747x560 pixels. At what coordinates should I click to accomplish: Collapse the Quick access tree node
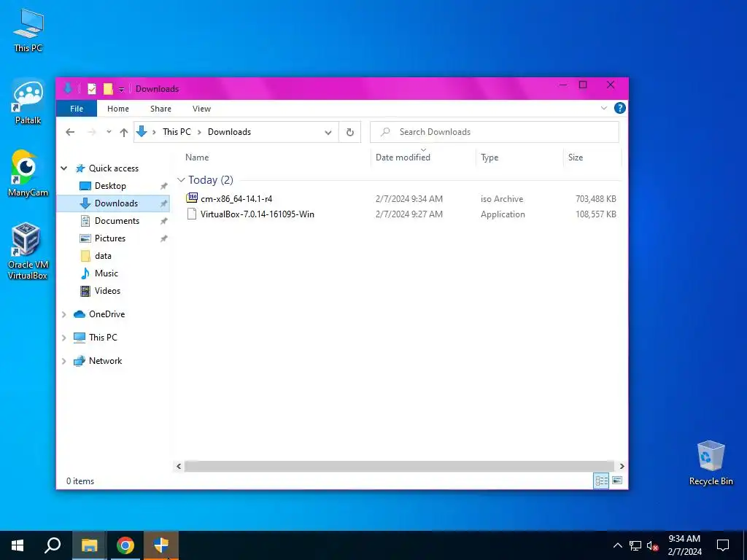(64, 168)
